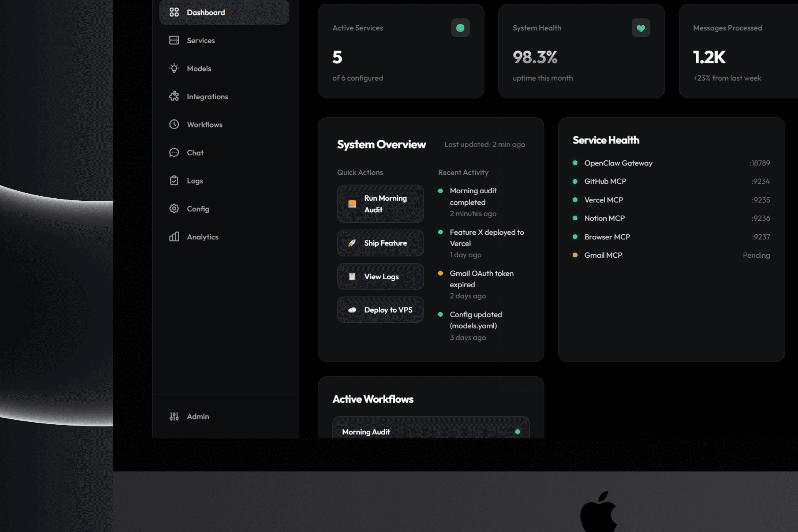Click the Chat bubble icon
Image resolution: width=798 pixels, height=532 pixels.
174,153
